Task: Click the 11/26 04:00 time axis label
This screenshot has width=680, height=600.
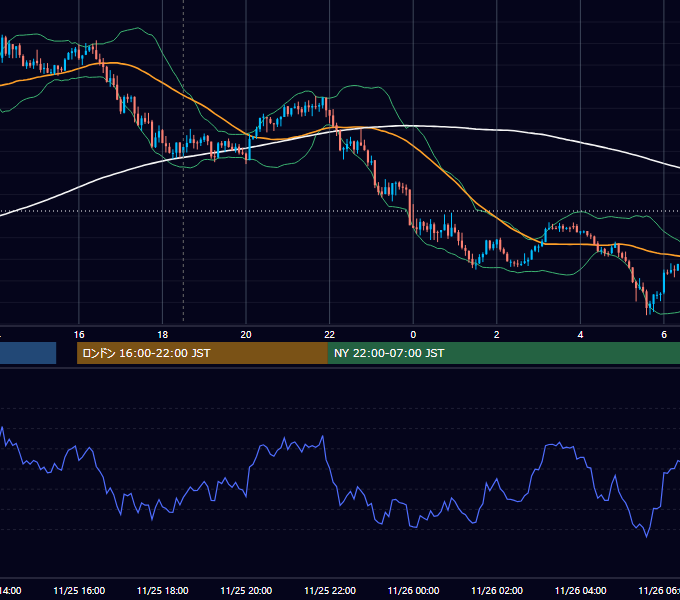Action: pyautogui.click(x=581, y=590)
